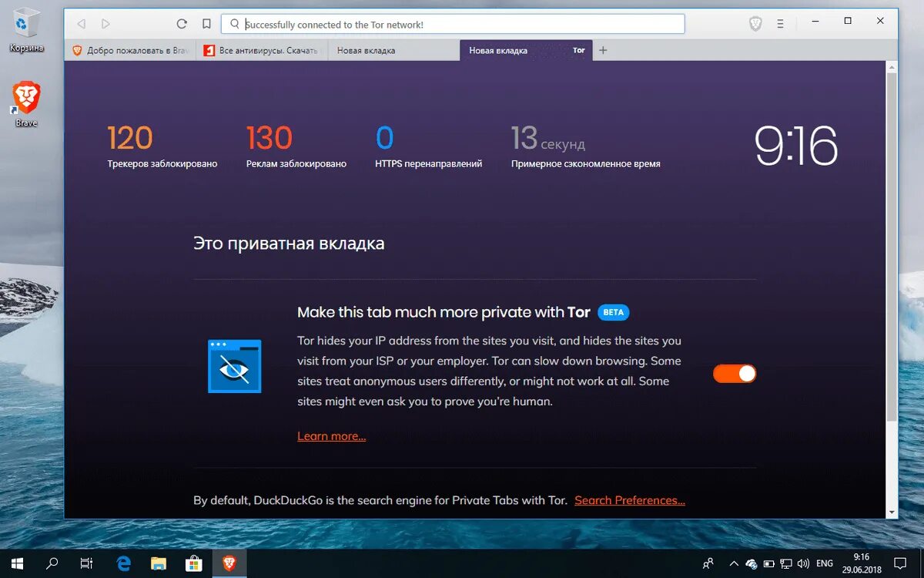Click the battery tray icon
924x578 pixels.
click(769, 563)
